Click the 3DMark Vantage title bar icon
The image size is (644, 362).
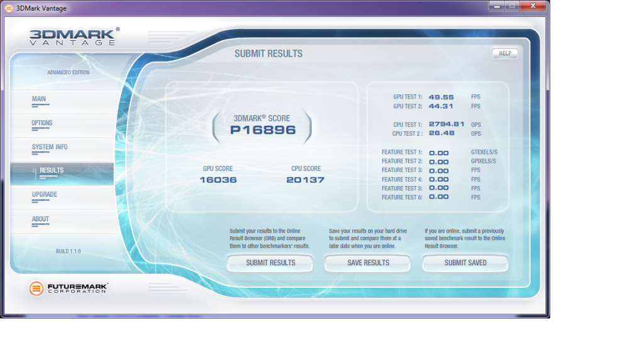click(9, 8)
